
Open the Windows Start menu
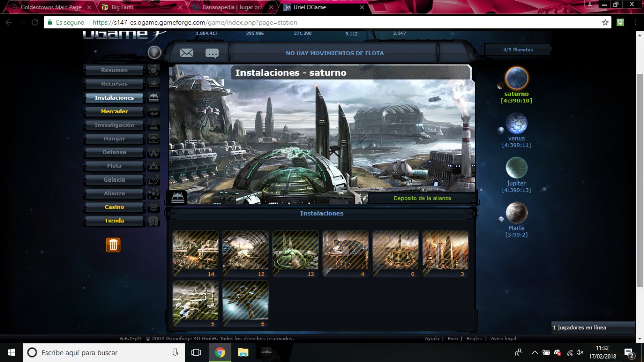coord(11,352)
